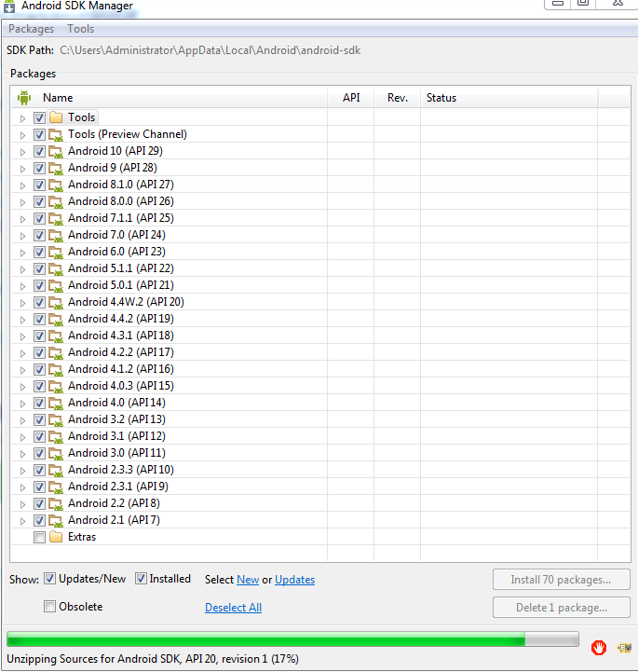This screenshot has height=672, width=638.
Task: Select the Android 2.3.3 (API 10) row
Action: pyautogui.click(x=320, y=470)
